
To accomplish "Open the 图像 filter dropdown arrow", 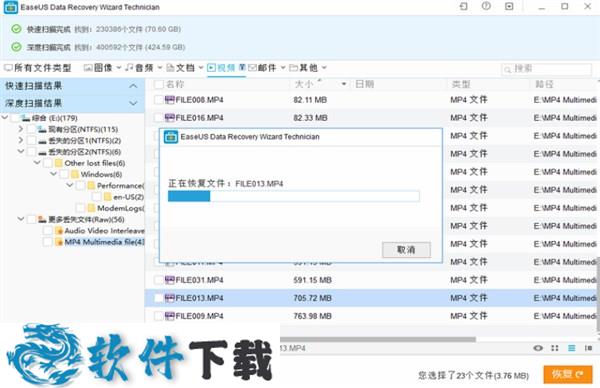I will [x=119, y=68].
